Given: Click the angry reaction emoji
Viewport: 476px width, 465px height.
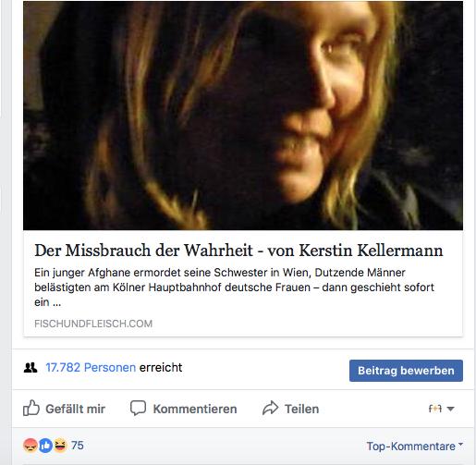Looking at the screenshot, I should click(x=31, y=446).
